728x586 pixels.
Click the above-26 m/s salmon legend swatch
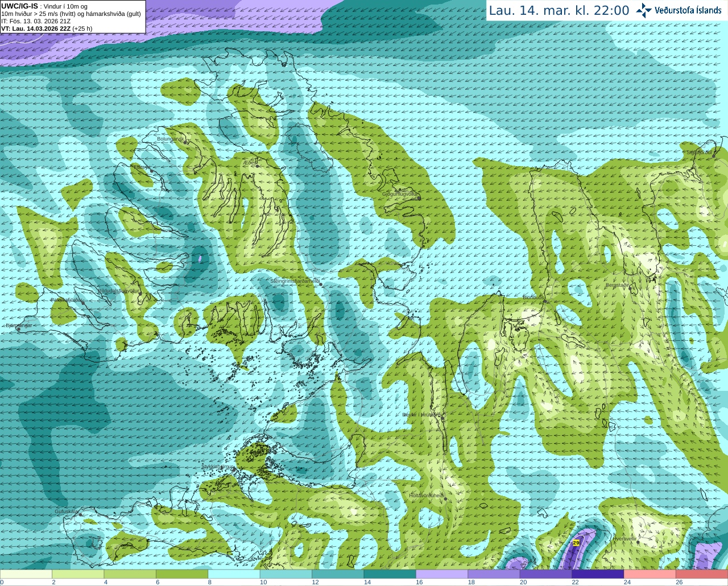coord(702,574)
